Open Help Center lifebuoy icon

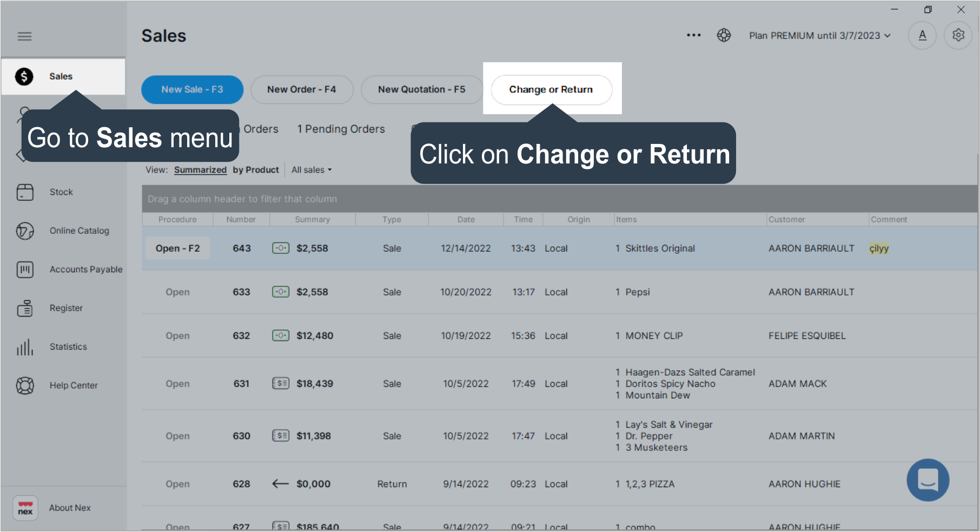[x=25, y=385]
